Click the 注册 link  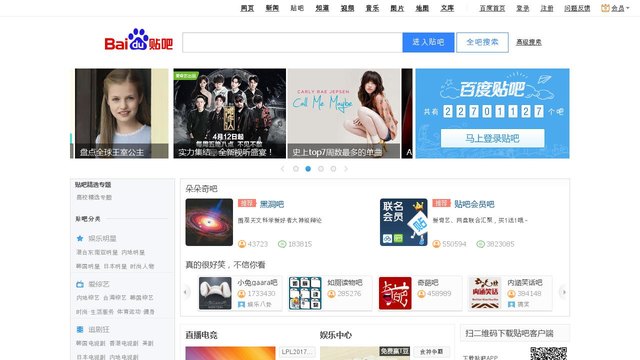pos(547,8)
